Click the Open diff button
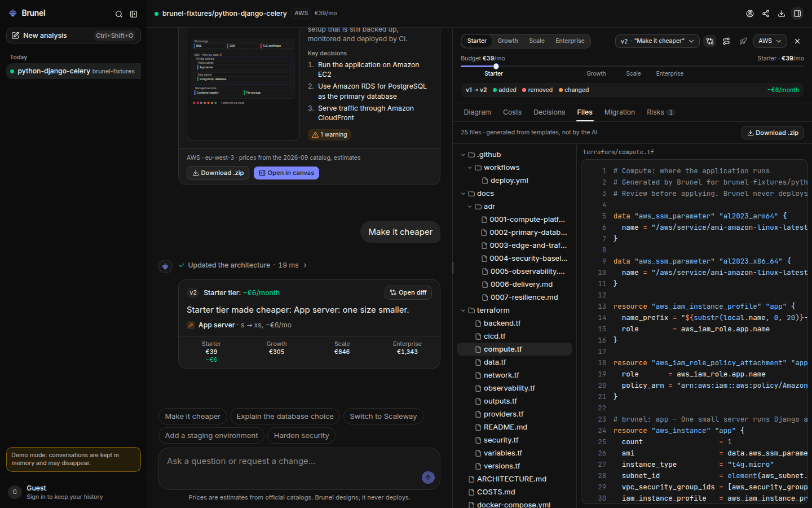The image size is (812, 508). click(x=408, y=292)
